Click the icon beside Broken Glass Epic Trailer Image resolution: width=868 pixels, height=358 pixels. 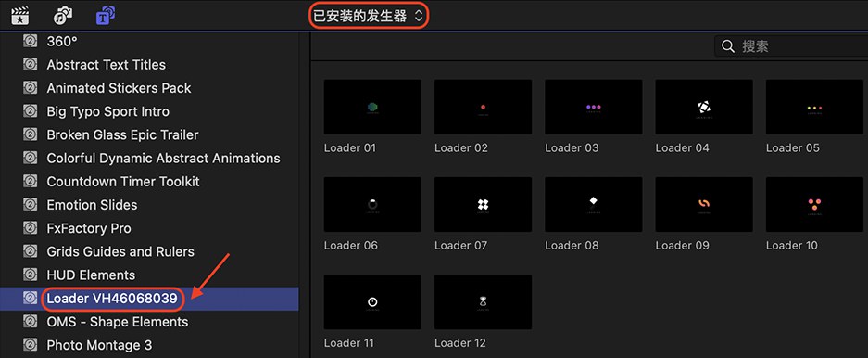30,134
